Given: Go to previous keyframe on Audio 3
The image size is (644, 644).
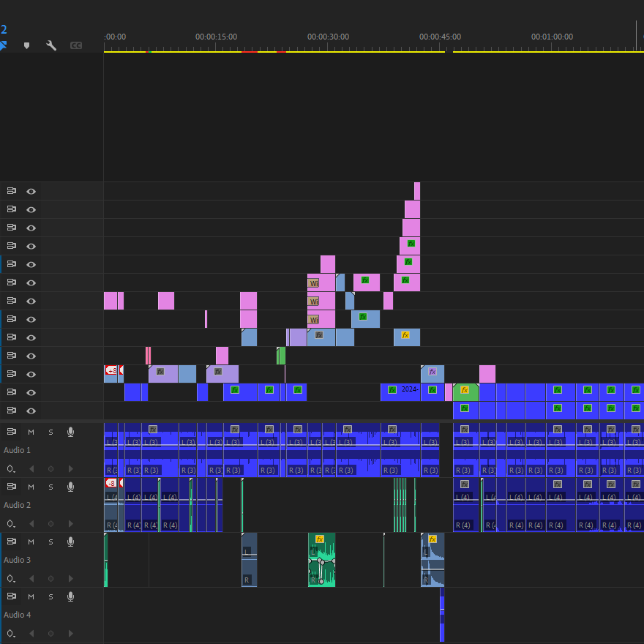Looking at the screenshot, I should coord(31,579).
